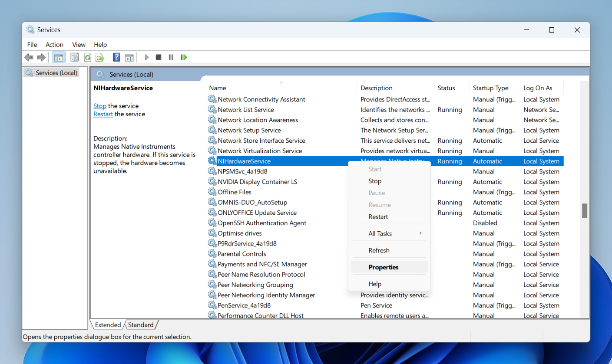Image resolution: width=612 pixels, height=364 pixels.
Task: Click the Pause Service toolbar icon
Action: tap(171, 57)
